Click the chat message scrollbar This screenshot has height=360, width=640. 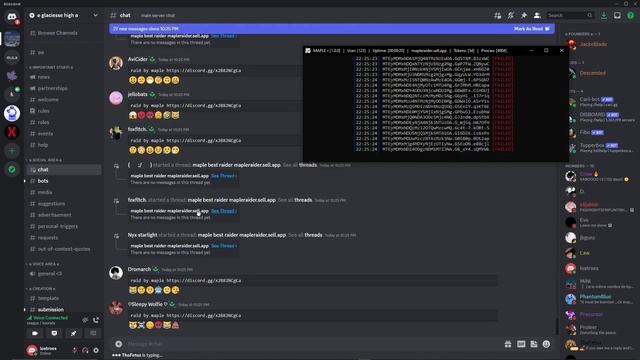coord(557,326)
